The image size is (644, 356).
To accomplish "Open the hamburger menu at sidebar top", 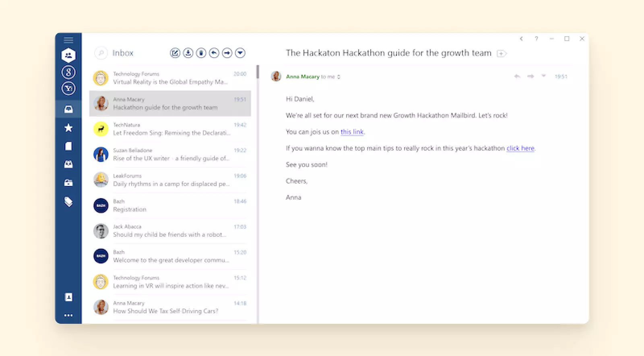I will pyautogui.click(x=68, y=40).
